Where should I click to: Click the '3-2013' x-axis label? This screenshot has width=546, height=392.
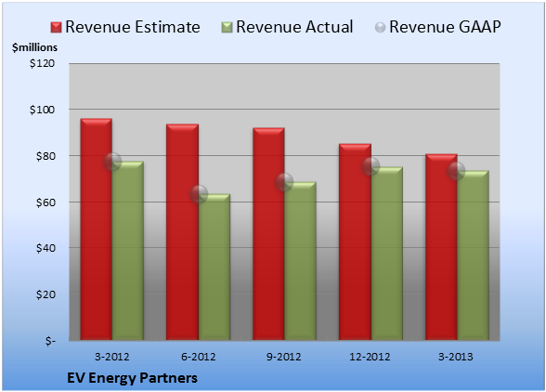(x=456, y=357)
